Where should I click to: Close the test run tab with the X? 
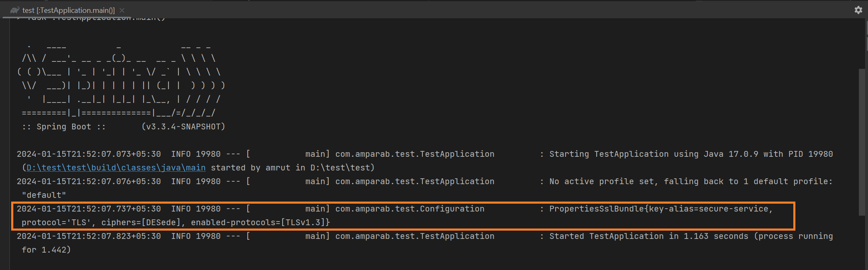[121, 10]
